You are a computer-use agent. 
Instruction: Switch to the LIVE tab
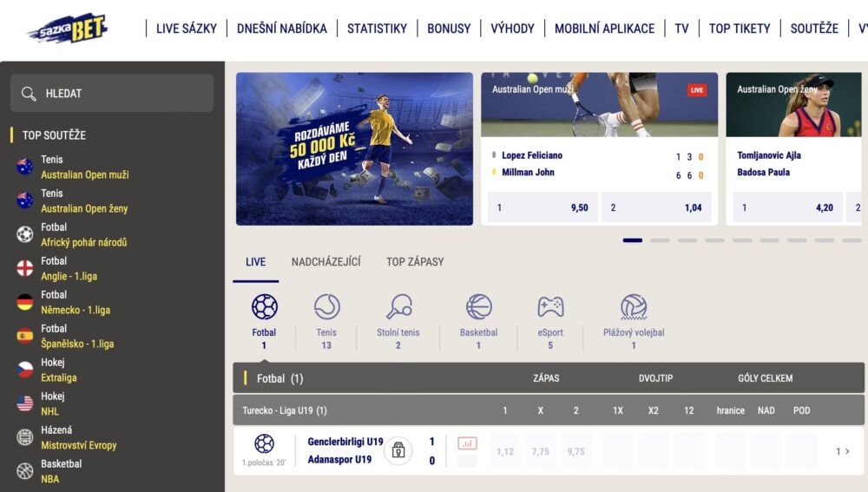256,262
